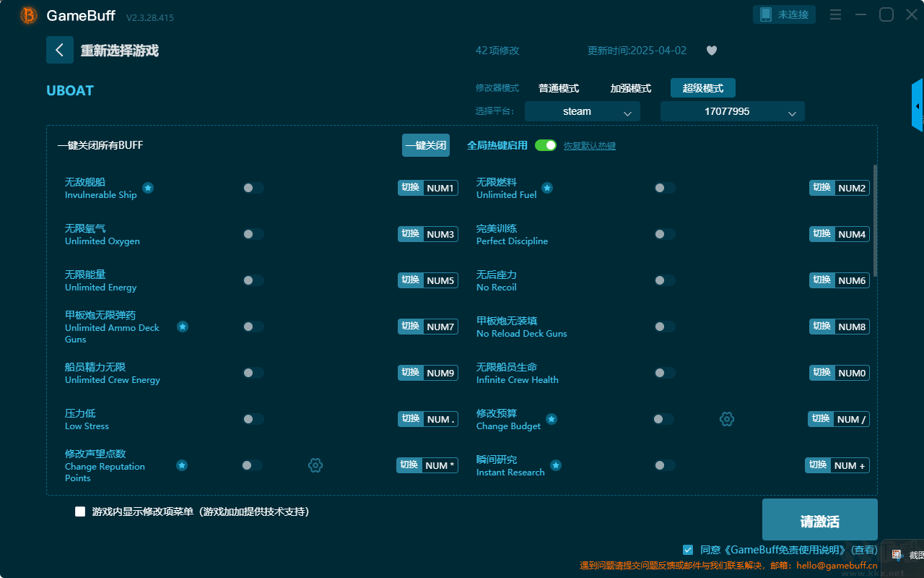Open the steam platform dropdown
This screenshot has height=578, width=924.
pos(583,111)
